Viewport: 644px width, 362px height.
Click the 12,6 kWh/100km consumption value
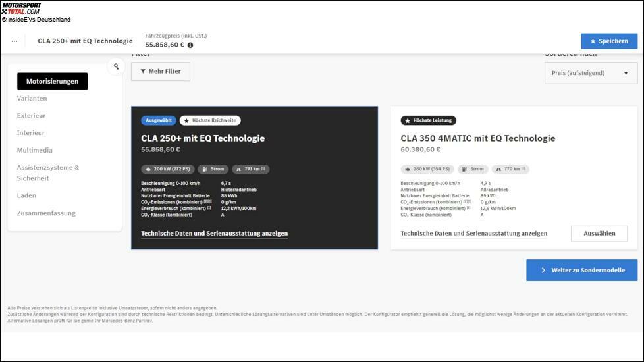point(498,209)
